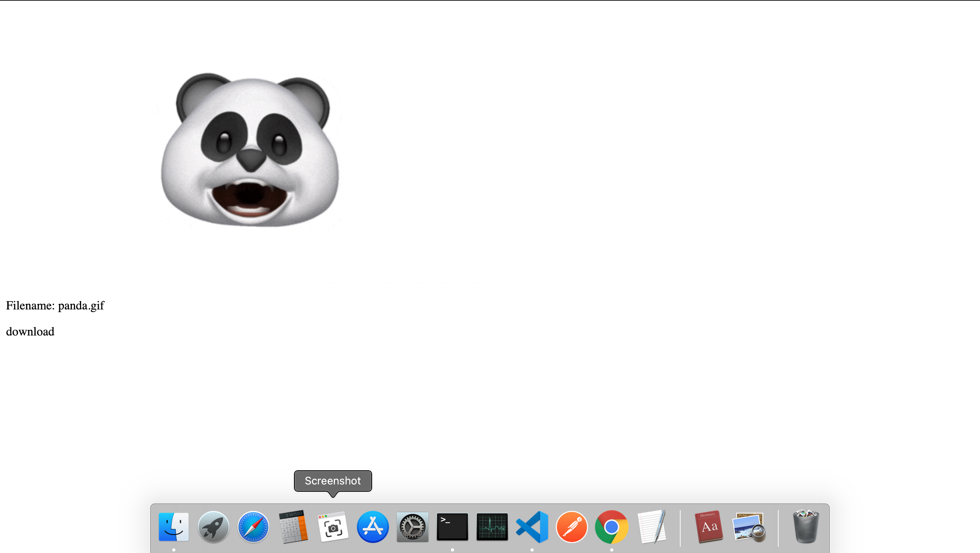Viewport: 980px width, 553px height.
Task: Open the Dictionary app
Action: (709, 527)
